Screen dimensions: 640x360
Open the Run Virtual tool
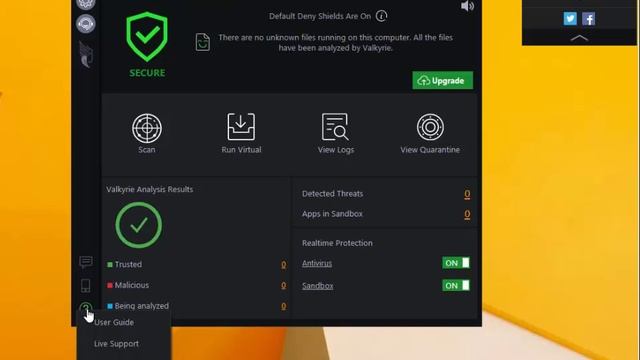(241, 133)
